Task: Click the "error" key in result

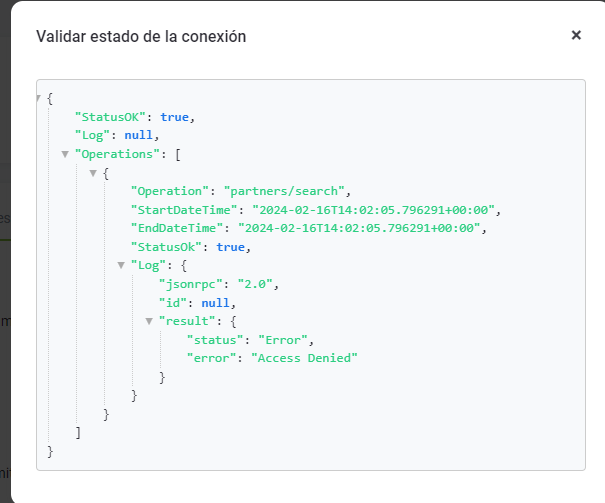Action: (x=214, y=358)
